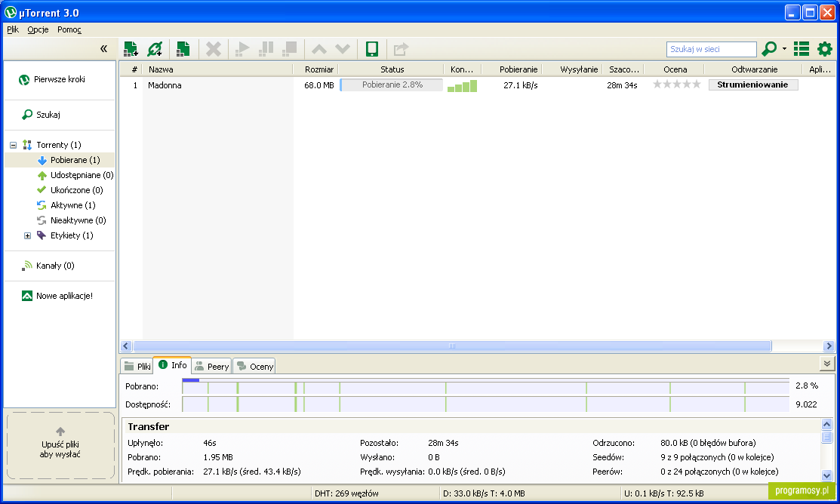840x504 pixels.
Task: Click the Remove torrent X icon
Action: (x=214, y=49)
